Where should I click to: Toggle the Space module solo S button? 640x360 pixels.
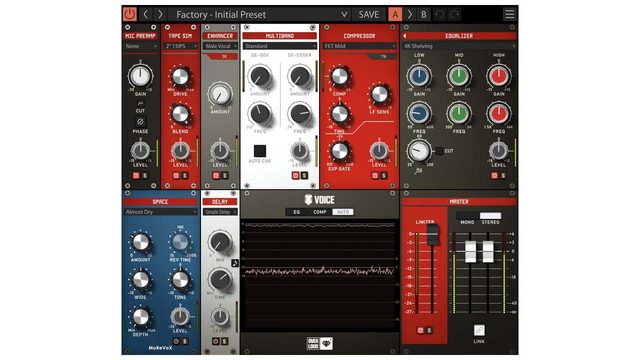tap(184, 341)
